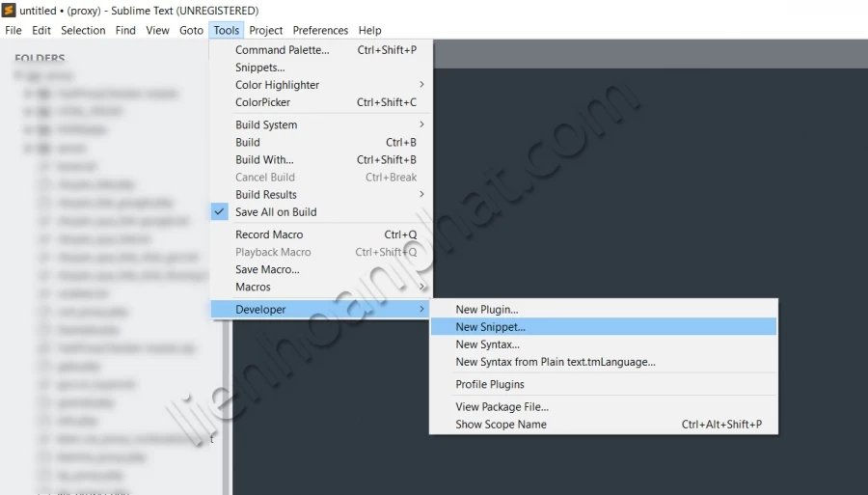
Task: Expand the Macros submenu
Action: pyautogui.click(x=321, y=287)
